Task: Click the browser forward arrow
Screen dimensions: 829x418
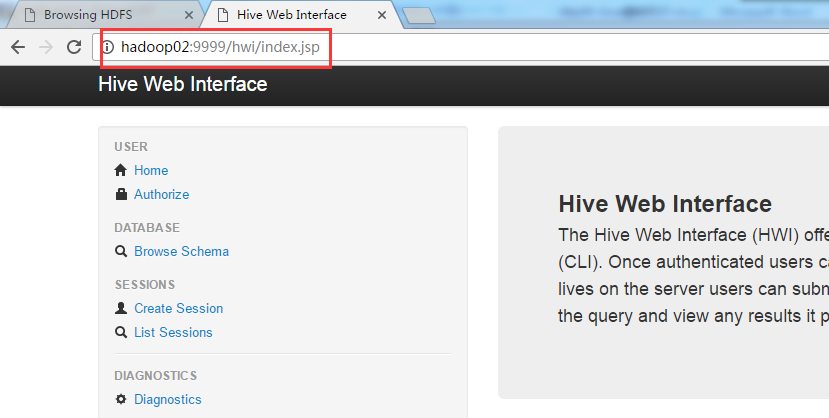Action: [46, 47]
